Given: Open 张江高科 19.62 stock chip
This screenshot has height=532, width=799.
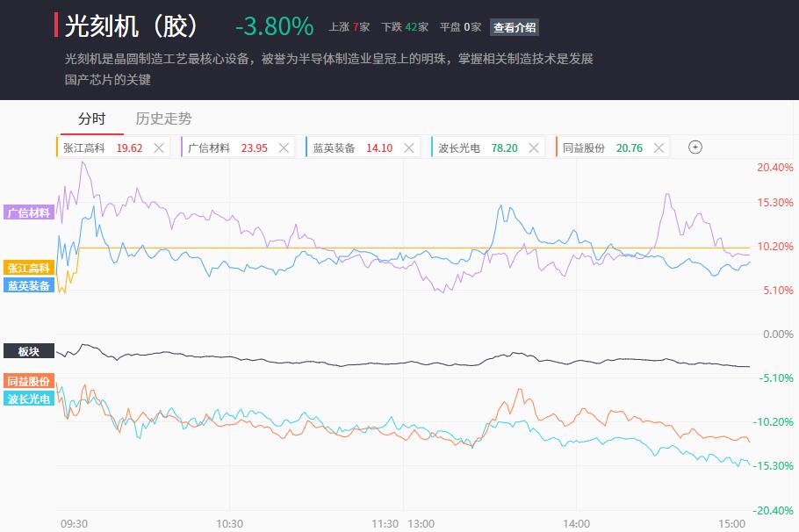Looking at the screenshot, I should [103, 147].
